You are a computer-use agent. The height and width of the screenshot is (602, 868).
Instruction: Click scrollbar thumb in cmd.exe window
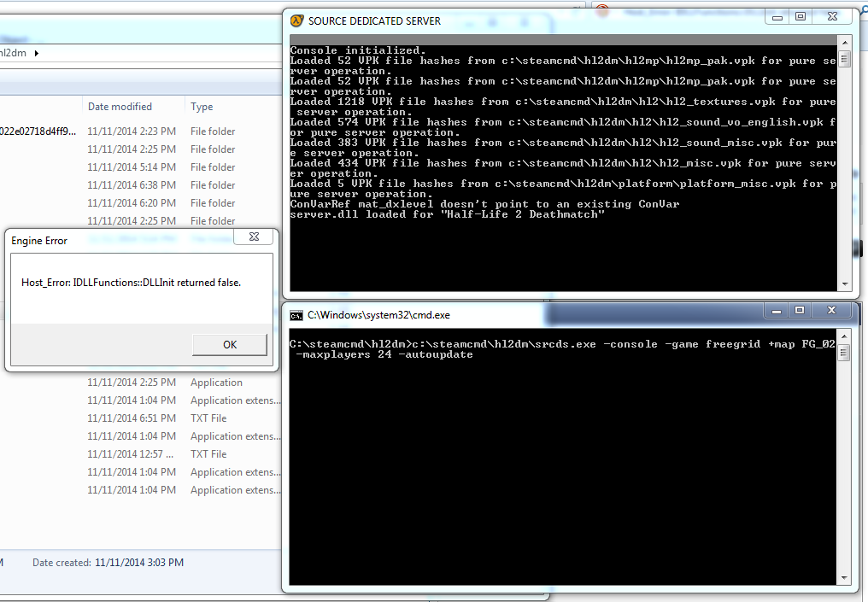point(843,353)
